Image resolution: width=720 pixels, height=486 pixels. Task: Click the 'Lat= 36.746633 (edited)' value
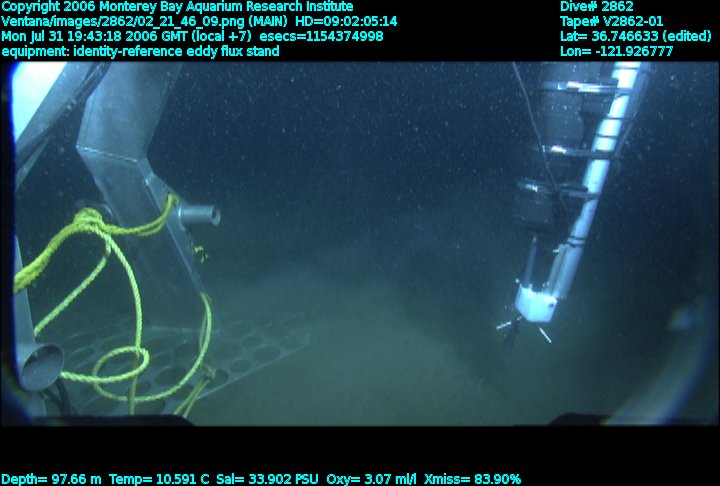coord(636,36)
